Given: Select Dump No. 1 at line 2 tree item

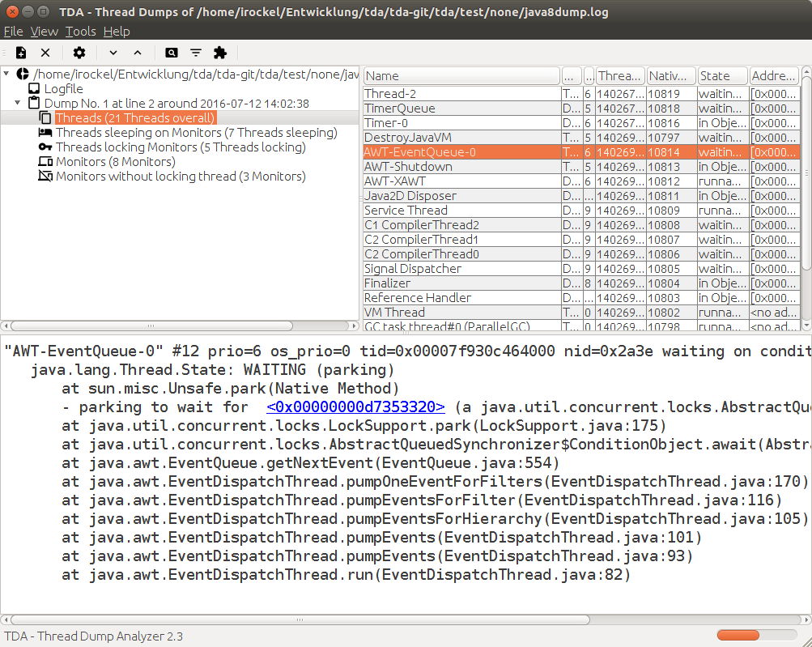Looking at the screenshot, I should pyautogui.click(x=176, y=103).
